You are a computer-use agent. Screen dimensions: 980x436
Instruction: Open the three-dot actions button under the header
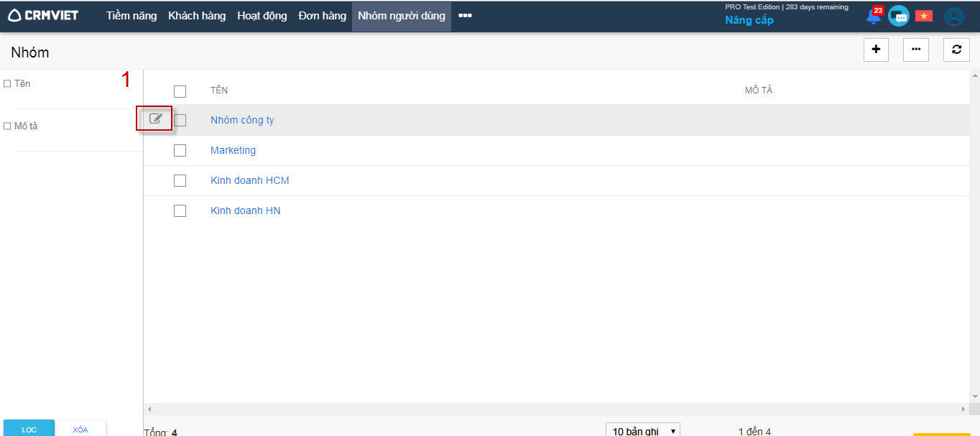(915, 50)
